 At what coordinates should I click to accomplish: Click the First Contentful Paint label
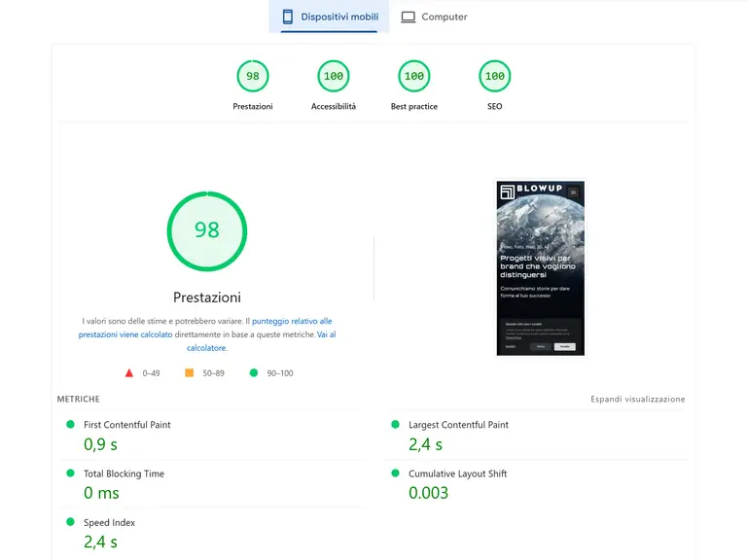tap(126, 425)
